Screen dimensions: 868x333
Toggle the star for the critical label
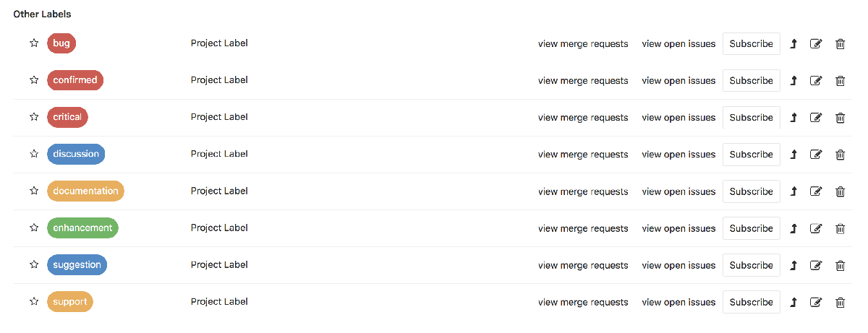click(x=34, y=117)
